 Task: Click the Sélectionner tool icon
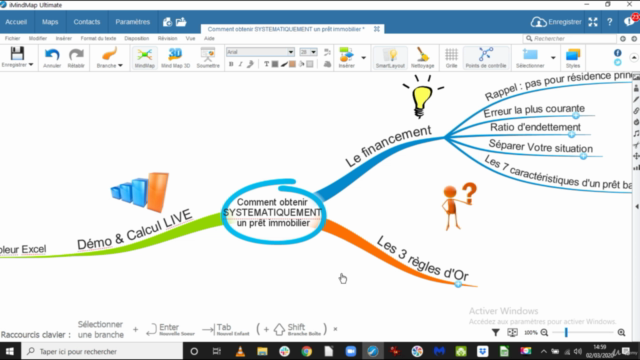[x=530, y=54]
